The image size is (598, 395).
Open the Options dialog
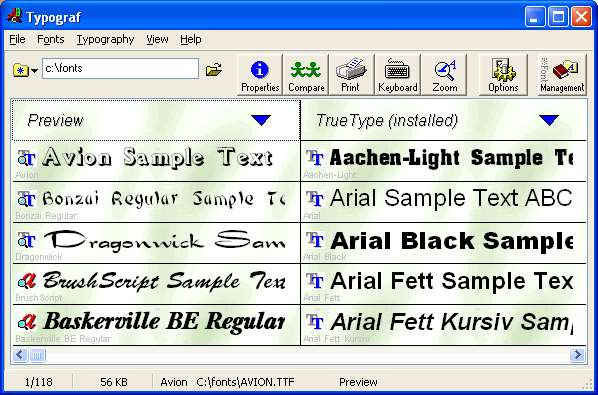(x=503, y=75)
